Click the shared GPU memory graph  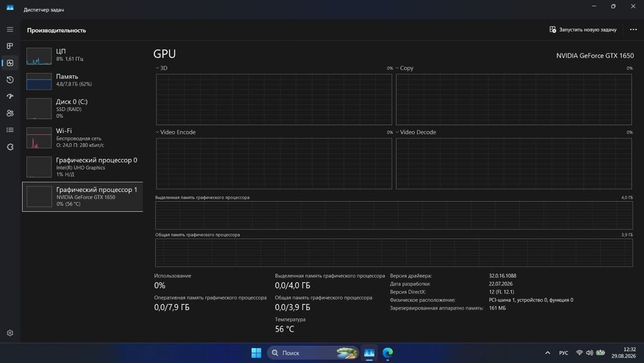[x=394, y=253]
